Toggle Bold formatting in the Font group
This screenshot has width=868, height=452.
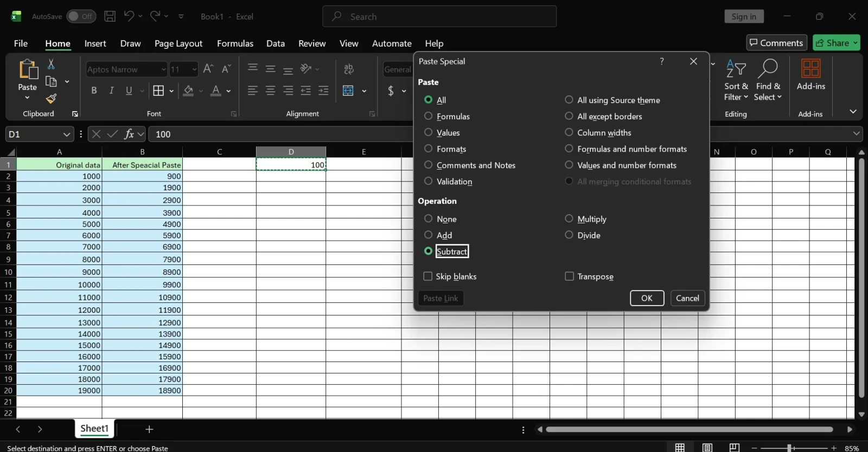(94, 91)
